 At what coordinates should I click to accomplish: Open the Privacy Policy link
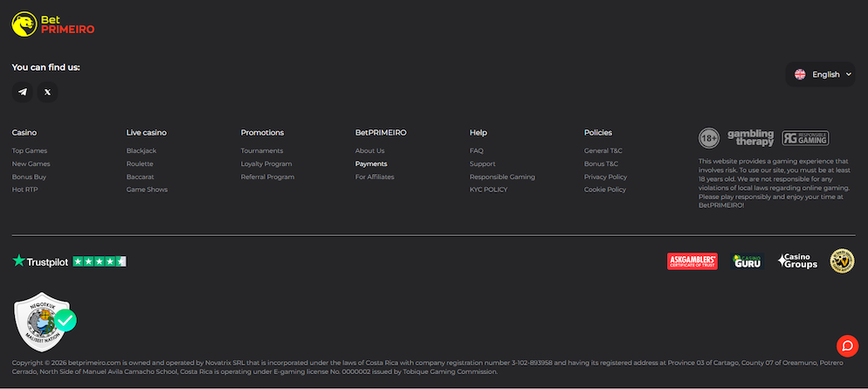[x=605, y=177]
